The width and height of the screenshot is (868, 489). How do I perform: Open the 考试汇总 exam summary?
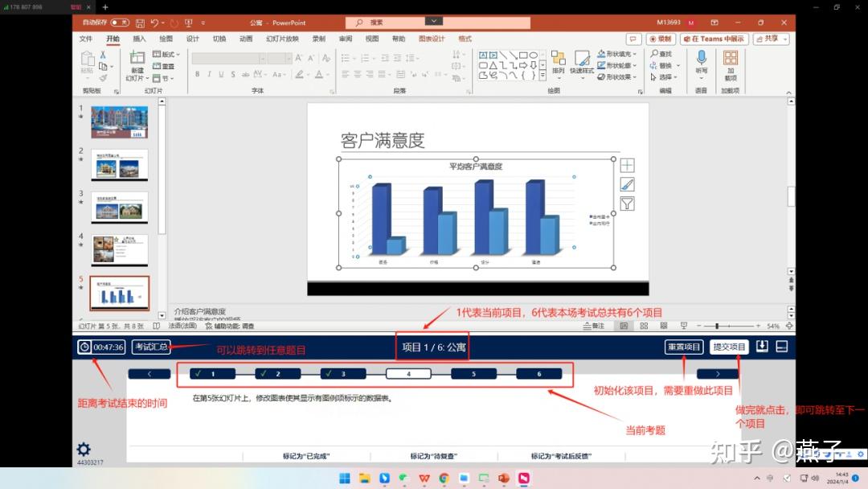(153, 347)
